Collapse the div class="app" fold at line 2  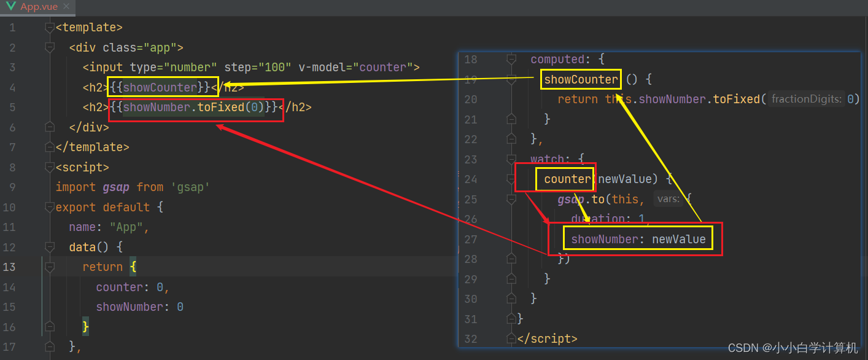point(50,47)
